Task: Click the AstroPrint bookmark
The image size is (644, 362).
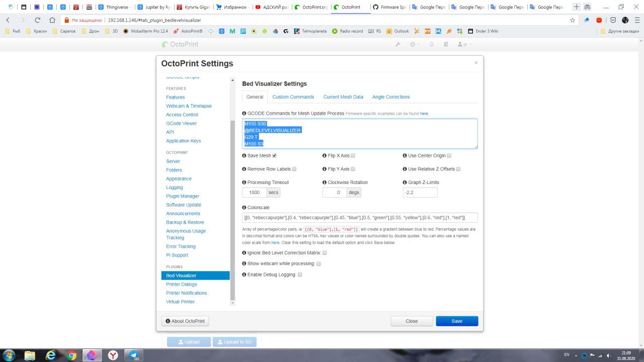Action: click(x=188, y=31)
